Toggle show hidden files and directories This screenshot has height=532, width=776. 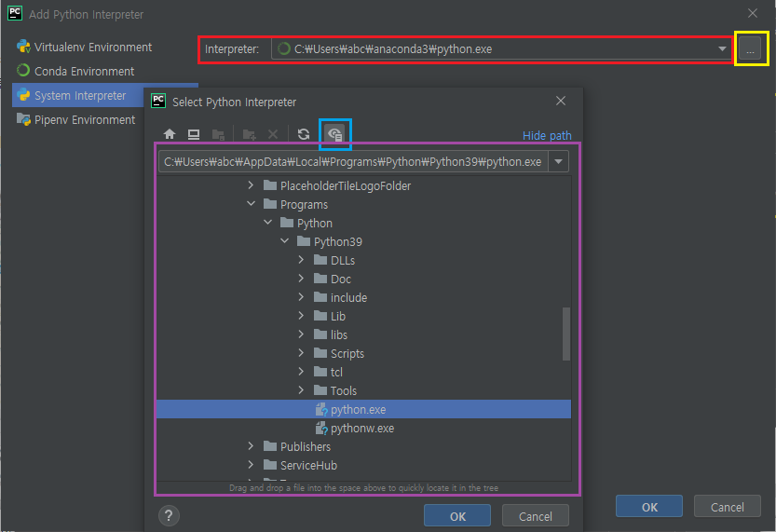(x=335, y=134)
